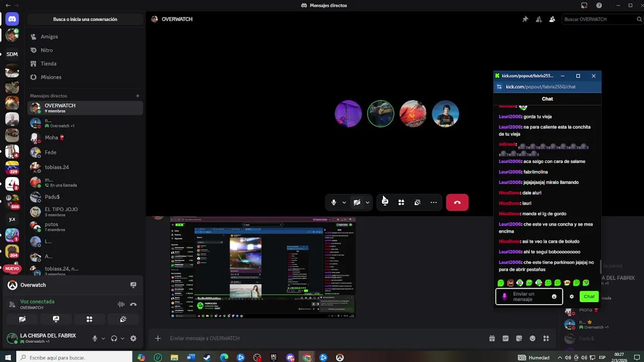
Task: Open soundboard button in voice panel
Action: (x=123, y=319)
